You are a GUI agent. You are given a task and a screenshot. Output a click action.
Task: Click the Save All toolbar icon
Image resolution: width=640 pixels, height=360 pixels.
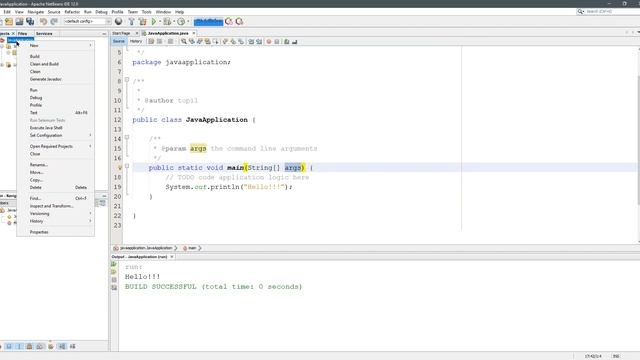click(x=30, y=21)
